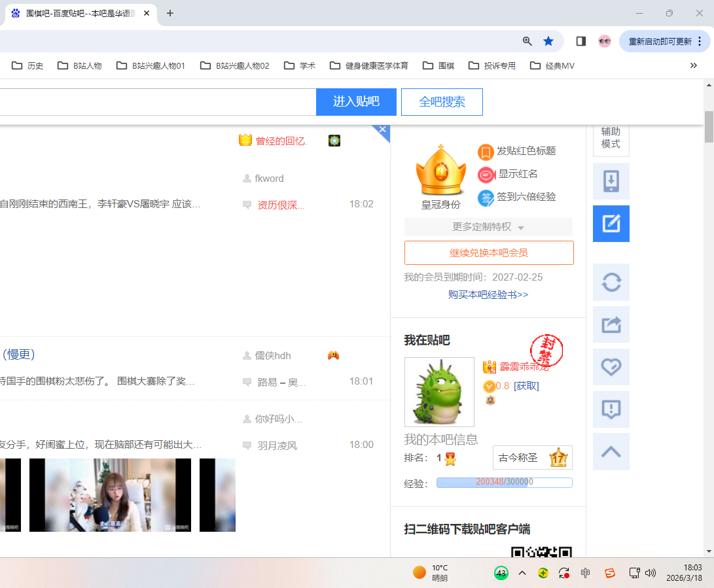Click the heart favorite sidebar icon

(611, 367)
